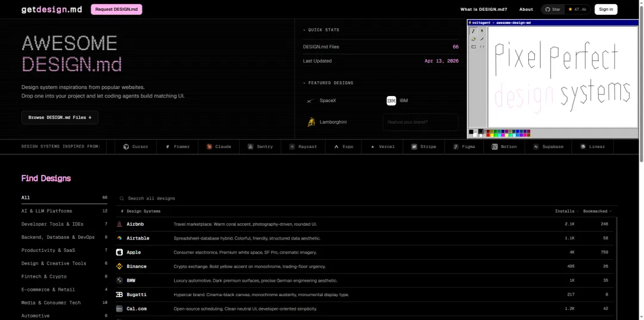The width and height of the screenshot is (644, 320).
Task: Select the eraser tool in paint widget
Action: point(473,39)
